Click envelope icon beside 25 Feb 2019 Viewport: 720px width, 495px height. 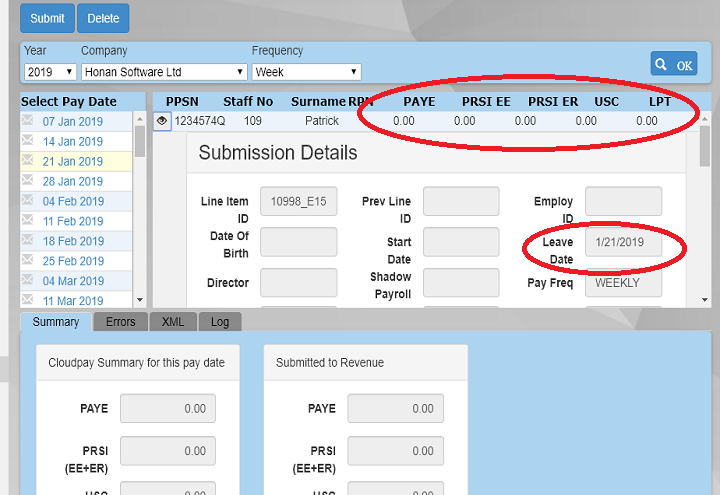(28, 261)
